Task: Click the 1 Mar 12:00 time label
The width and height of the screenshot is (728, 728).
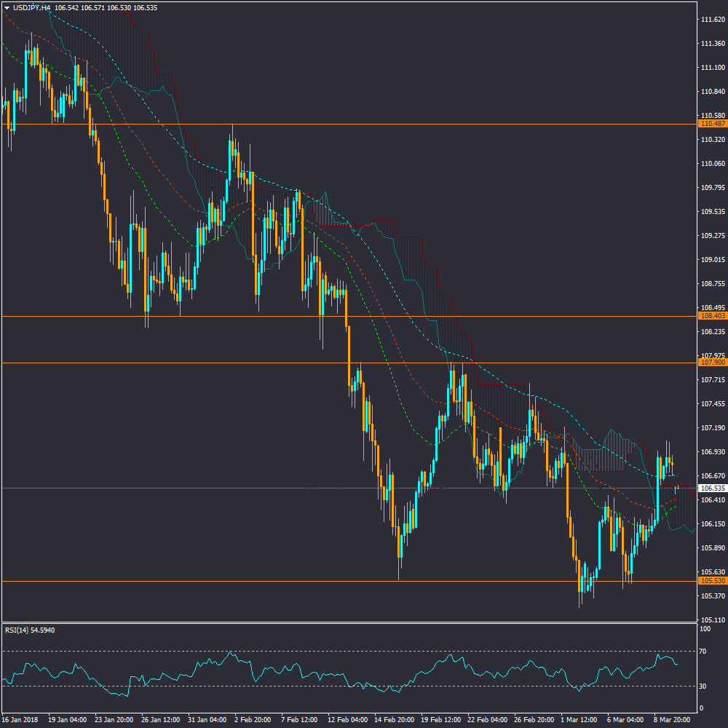Action: tap(579, 719)
